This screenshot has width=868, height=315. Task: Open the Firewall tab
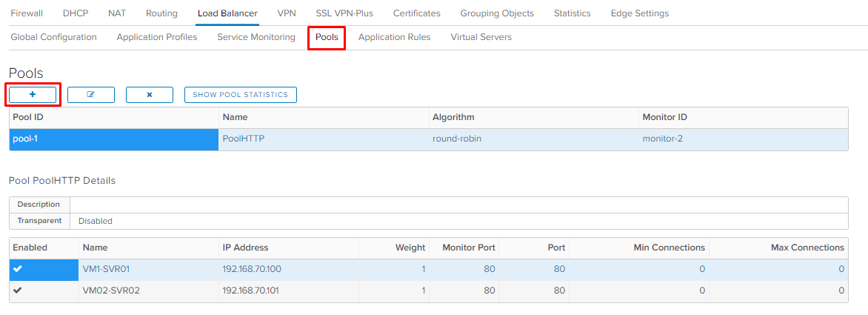(x=27, y=13)
